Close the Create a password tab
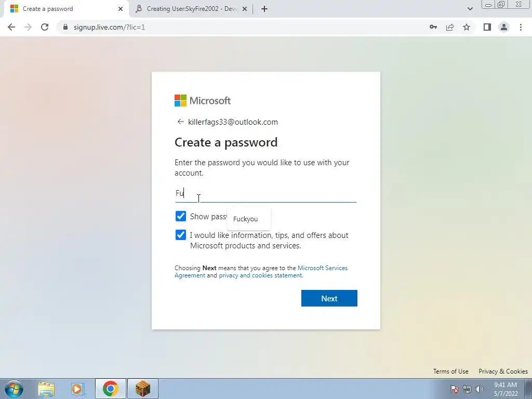 121,9
